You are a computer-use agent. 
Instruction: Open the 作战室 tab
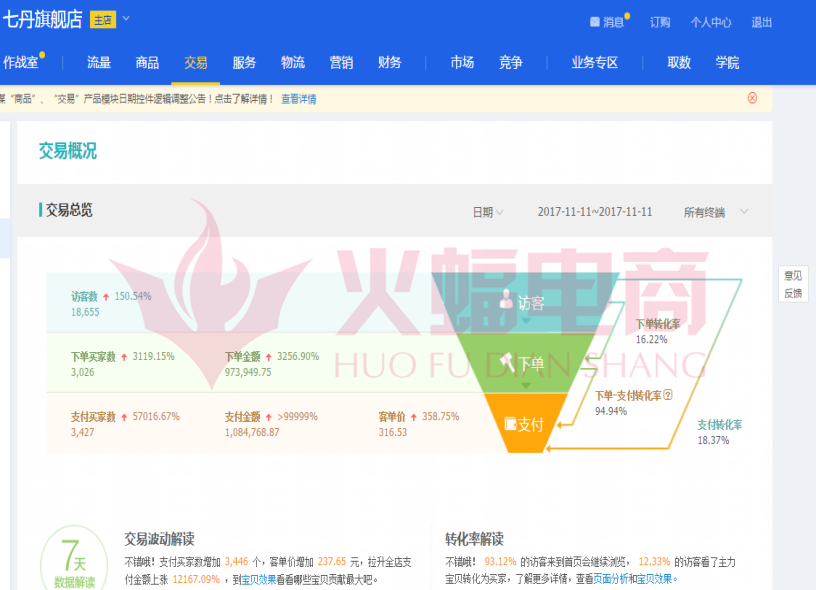(21, 62)
